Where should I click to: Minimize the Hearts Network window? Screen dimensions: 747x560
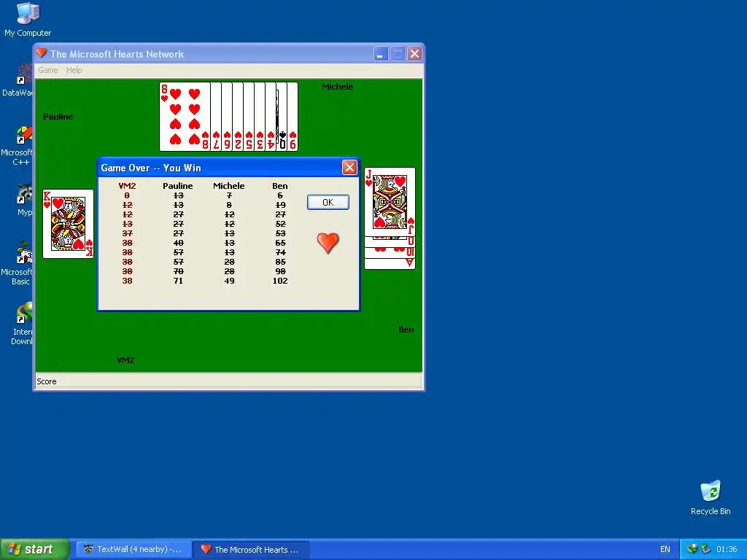[x=381, y=54]
